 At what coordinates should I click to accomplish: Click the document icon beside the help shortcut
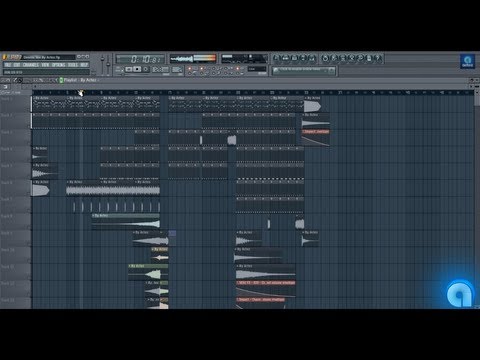pos(369,58)
